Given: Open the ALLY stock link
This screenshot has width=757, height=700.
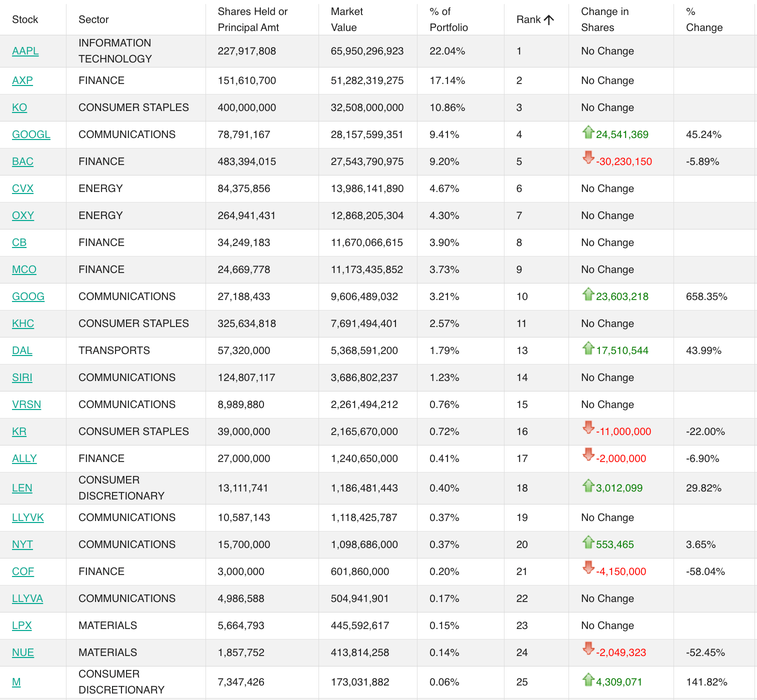Looking at the screenshot, I should point(24,458).
